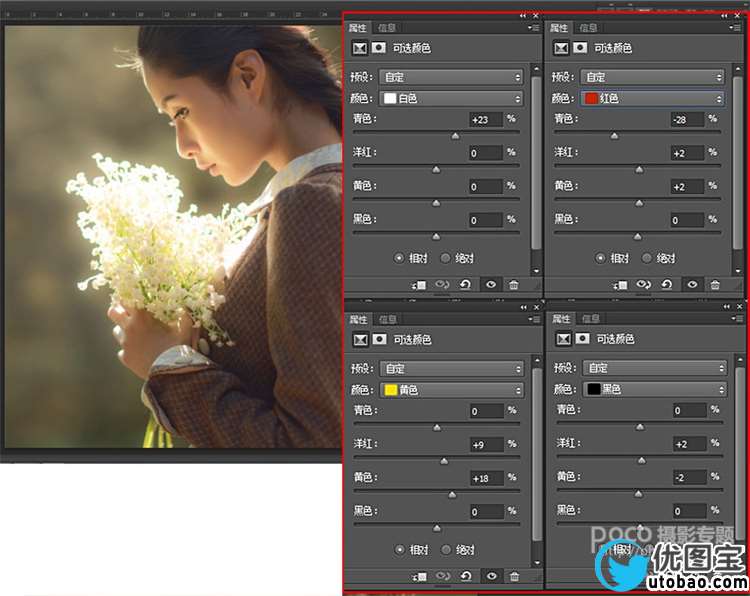
Task: Click scroll-up arrow in 白色 panel
Action: [x=536, y=69]
